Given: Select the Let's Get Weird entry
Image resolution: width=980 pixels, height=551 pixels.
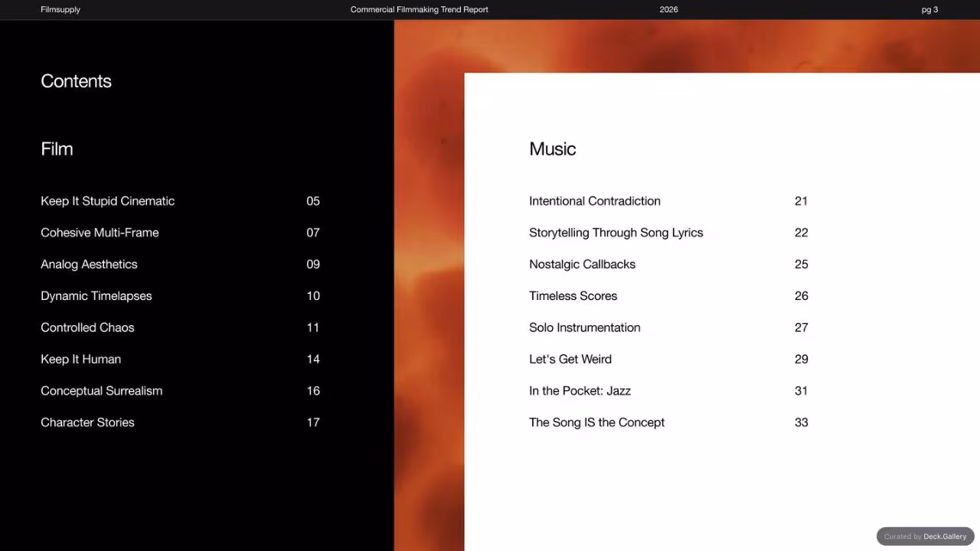Looking at the screenshot, I should [570, 359].
